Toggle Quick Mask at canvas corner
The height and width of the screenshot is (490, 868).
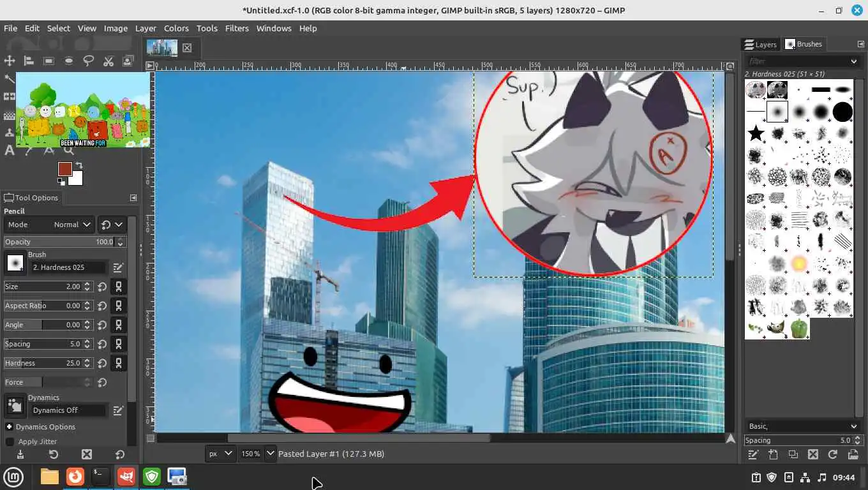coord(151,438)
